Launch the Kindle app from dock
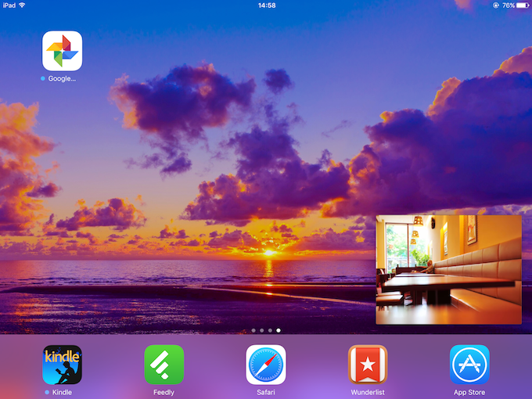 tap(62, 365)
